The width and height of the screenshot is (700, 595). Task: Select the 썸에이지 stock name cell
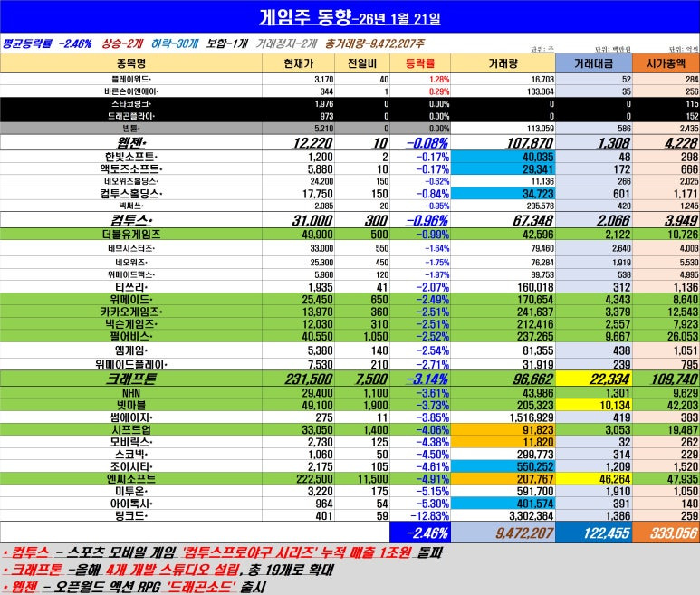[x=131, y=417]
